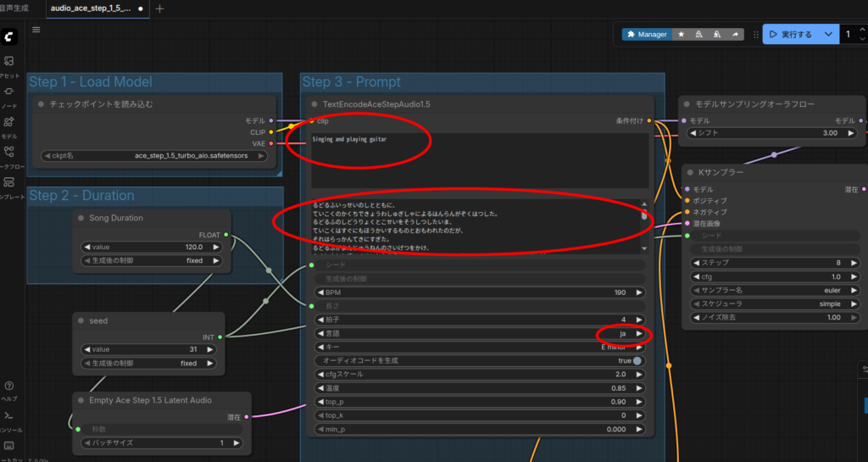This screenshot has width=868, height=462.
Task: Toggle the オーディオコードを生成 switch
Action: click(637, 360)
